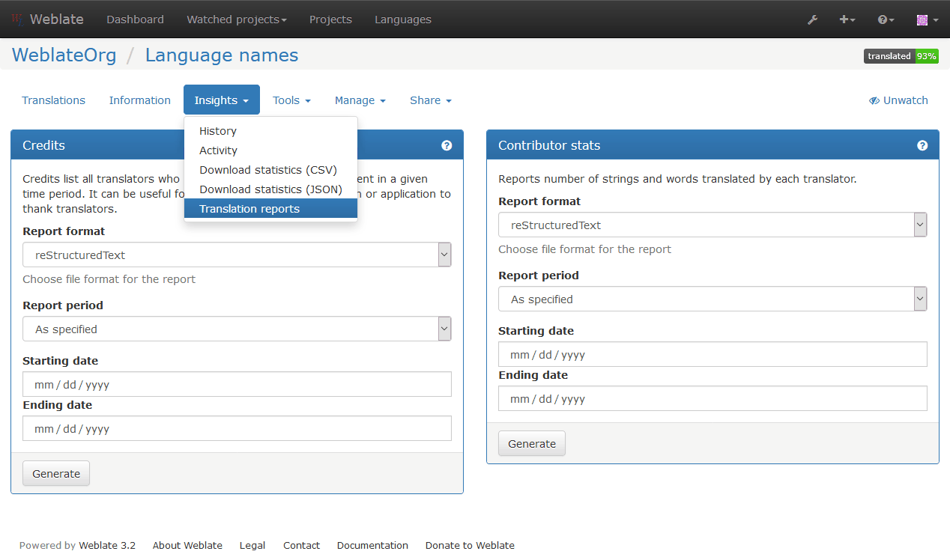Open Contributor stats Report format dropdown
The image size is (950, 560).
[x=712, y=225]
